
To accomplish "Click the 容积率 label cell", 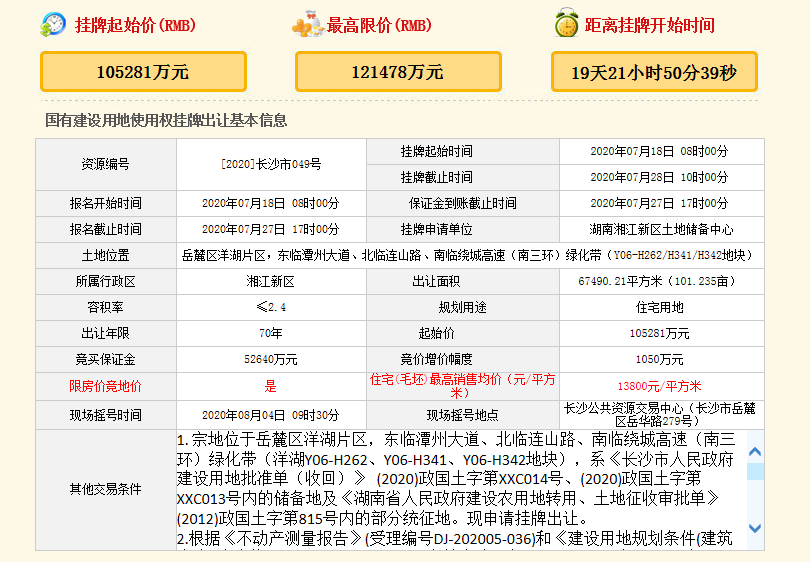I will pos(106,307).
